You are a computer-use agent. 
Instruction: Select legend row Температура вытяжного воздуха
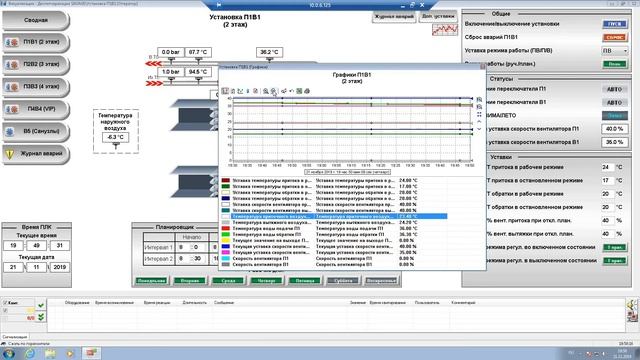334,222
